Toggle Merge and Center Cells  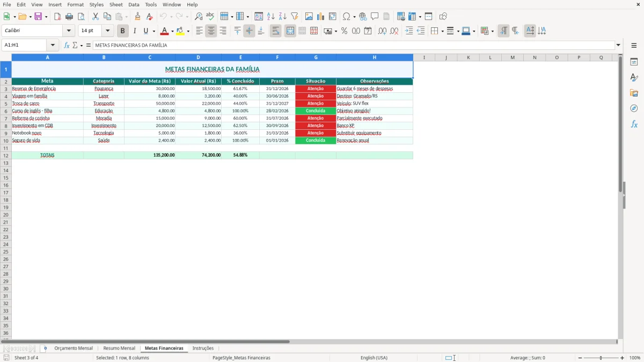290,31
